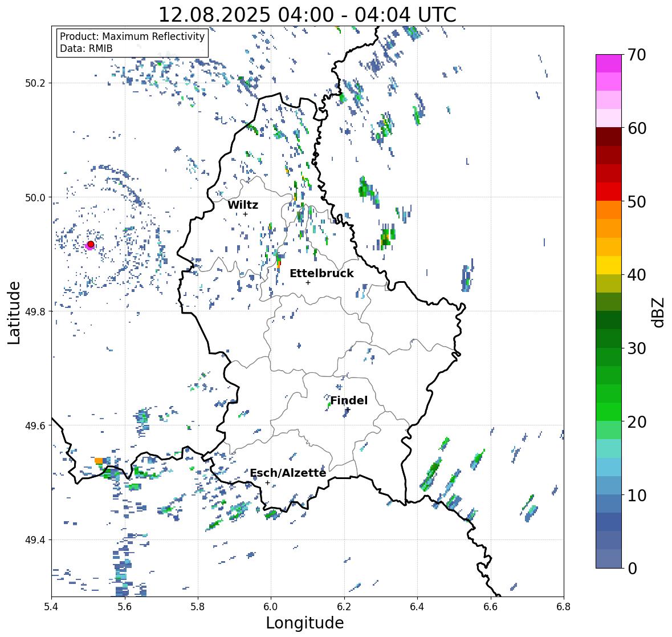Select the 'Data: RMIB' legend line
This screenshot has height=637, width=672.
point(86,48)
